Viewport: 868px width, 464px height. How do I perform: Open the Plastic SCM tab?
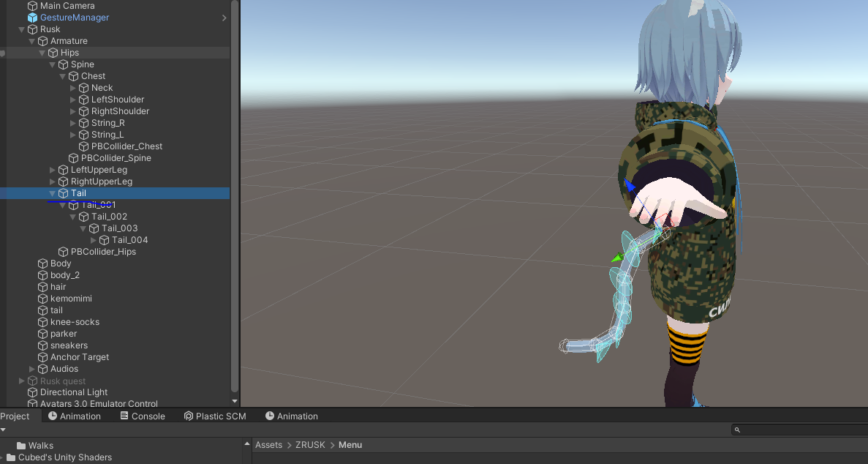215,416
